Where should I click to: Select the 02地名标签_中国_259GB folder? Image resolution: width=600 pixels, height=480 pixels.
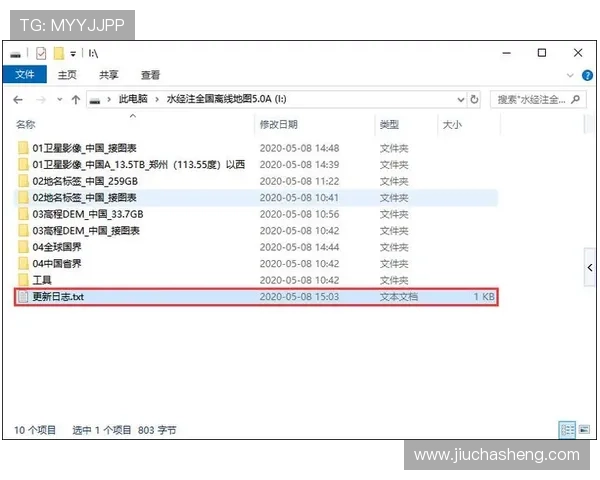pyautogui.click(x=85, y=181)
